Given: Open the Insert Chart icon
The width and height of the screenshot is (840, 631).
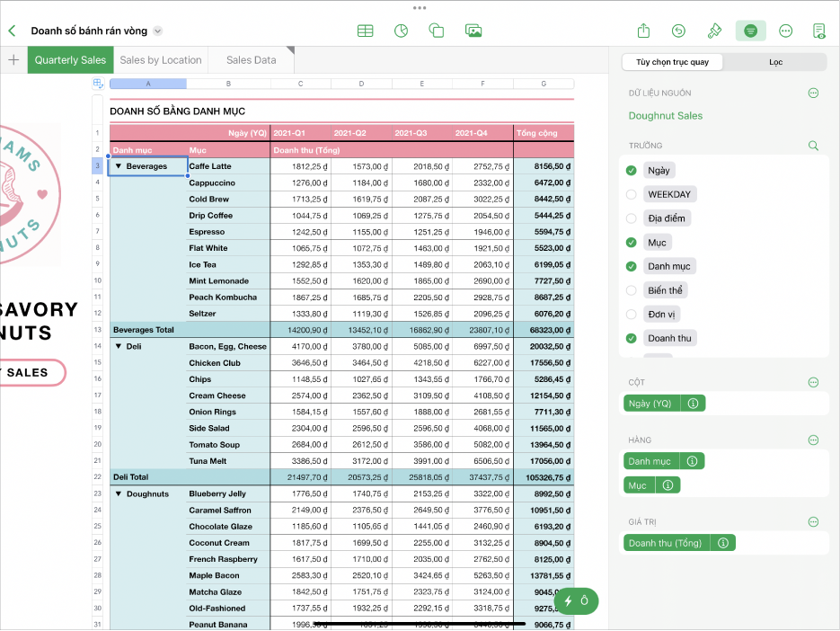Looking at the screenshot, I should (401, 31).
